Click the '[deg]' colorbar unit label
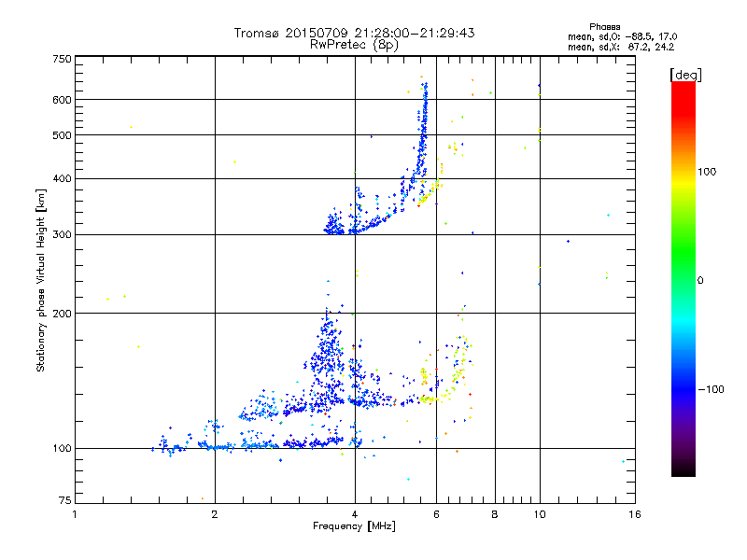The height and width of the screenshot is (560, 747). [685, 75]
